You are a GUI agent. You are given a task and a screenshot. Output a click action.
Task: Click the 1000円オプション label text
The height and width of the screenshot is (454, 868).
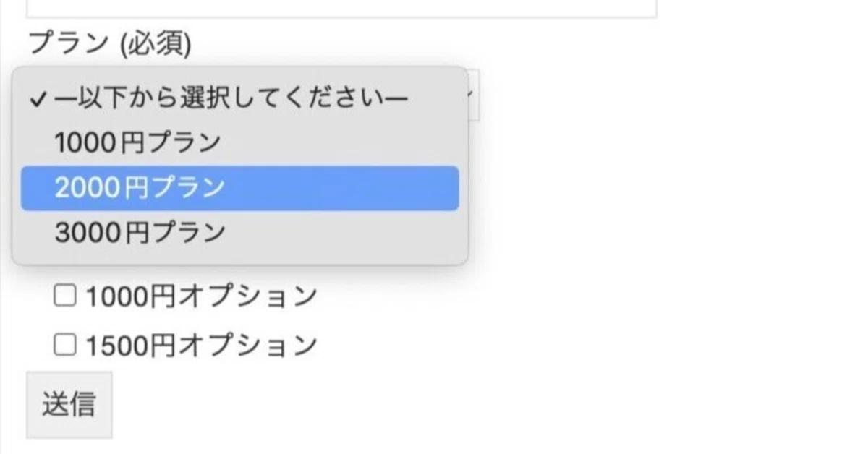tap(201, 296)
